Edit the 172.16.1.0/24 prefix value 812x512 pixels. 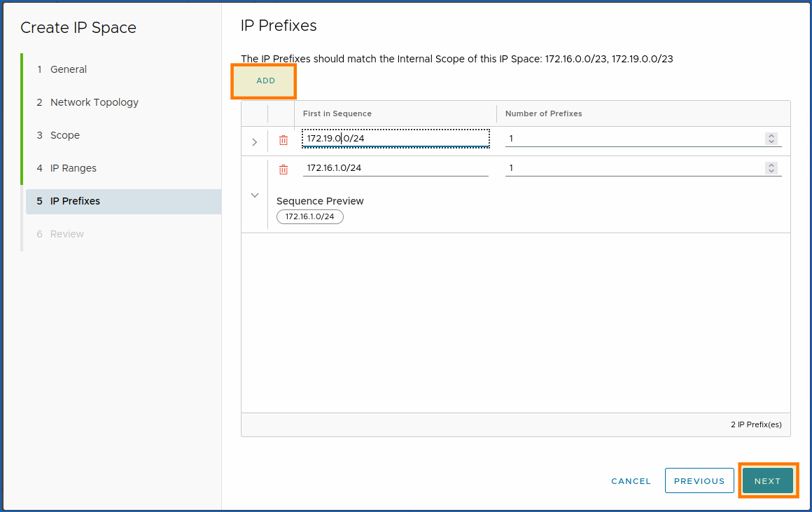(x=395, y=167)
